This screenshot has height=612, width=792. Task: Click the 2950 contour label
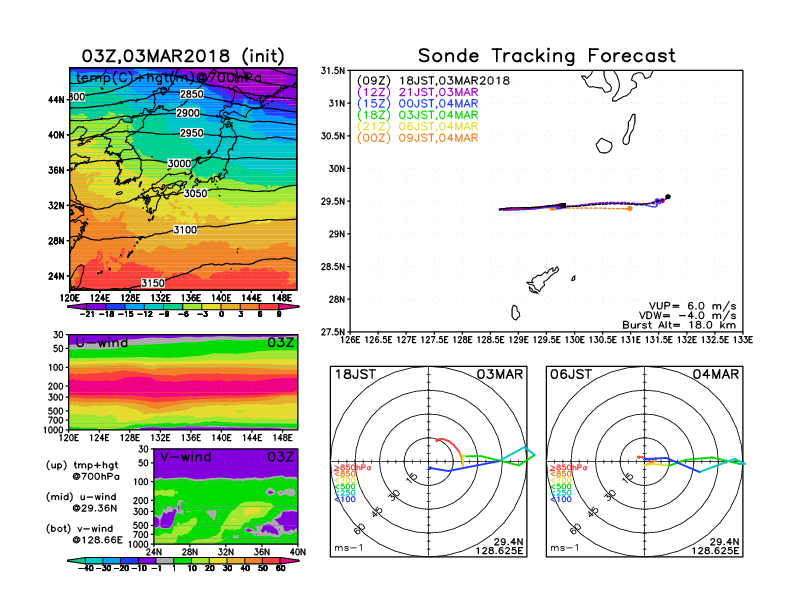[192, 133]
